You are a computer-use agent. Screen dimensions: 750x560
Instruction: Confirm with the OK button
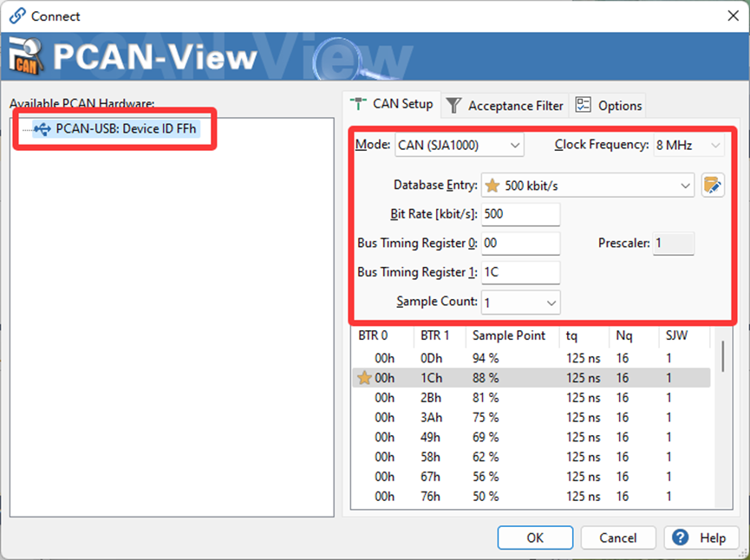[x=535, y=538]
